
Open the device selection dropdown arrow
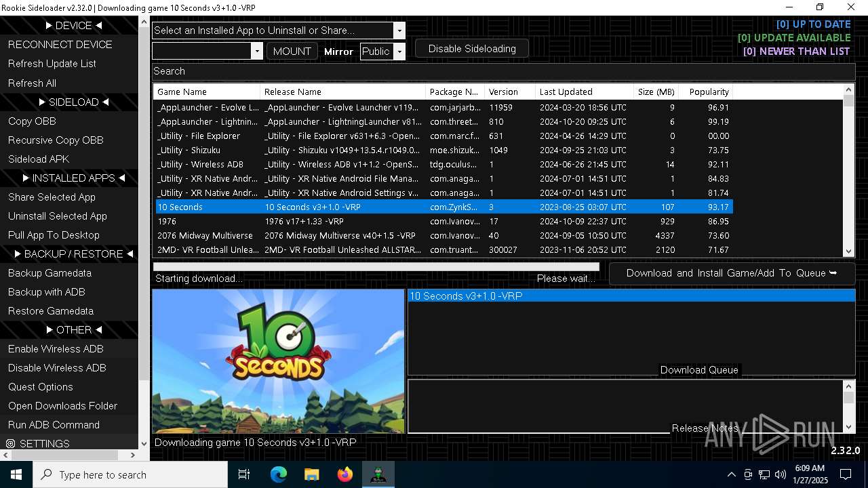256,52
